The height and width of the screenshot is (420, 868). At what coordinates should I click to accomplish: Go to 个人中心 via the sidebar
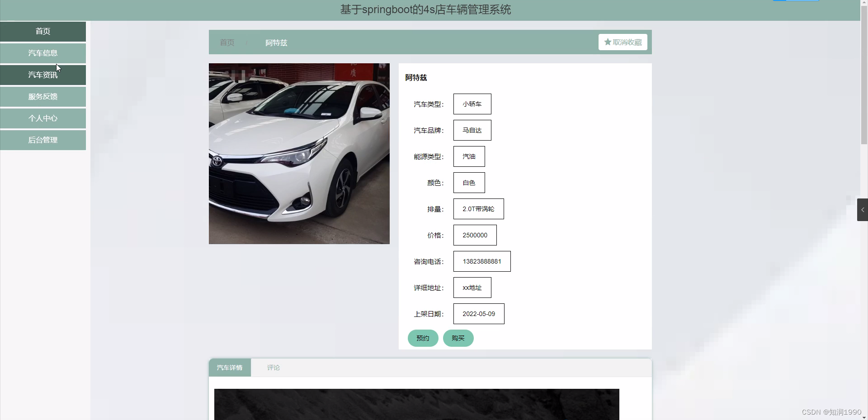[x=42, y=118]
